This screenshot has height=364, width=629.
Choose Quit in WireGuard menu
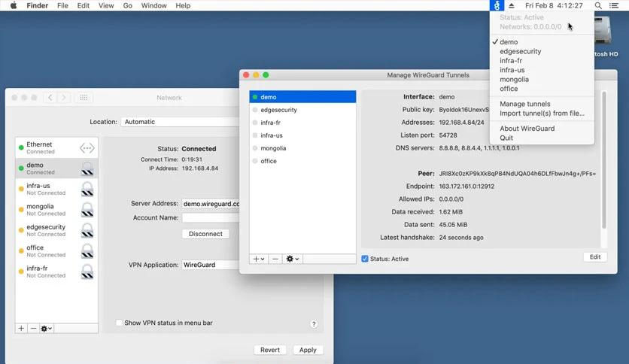pyautogui.click(x=542, y=138)
